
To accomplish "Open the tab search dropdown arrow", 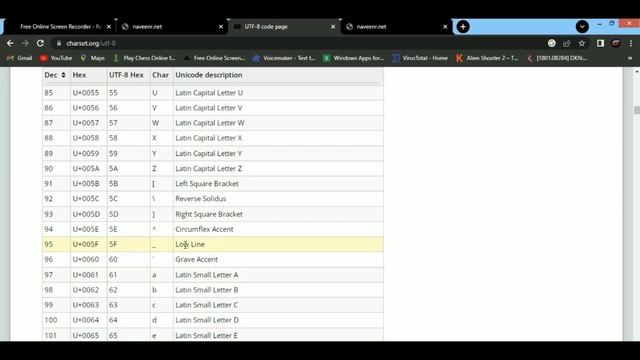I will [582, 27].
